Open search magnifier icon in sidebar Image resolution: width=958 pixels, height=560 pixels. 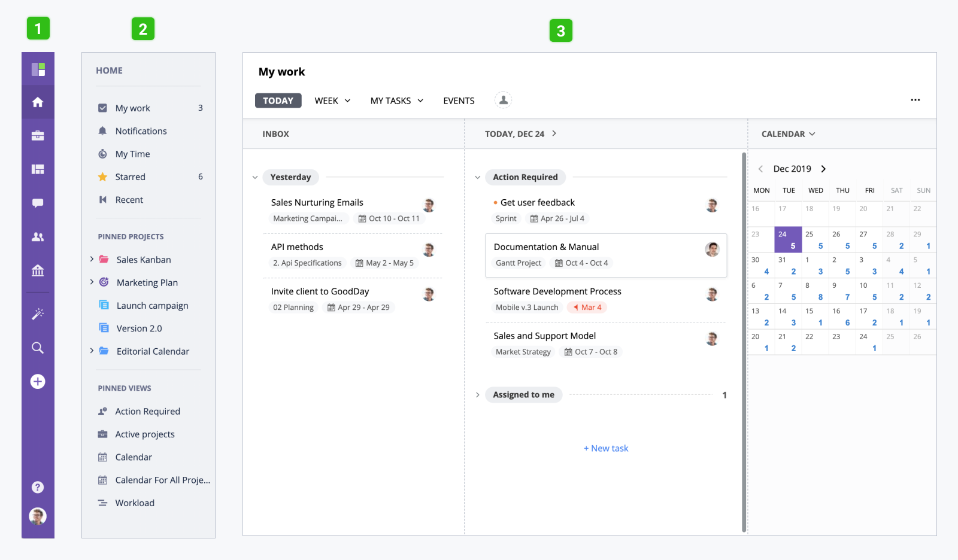click(38, 348)
